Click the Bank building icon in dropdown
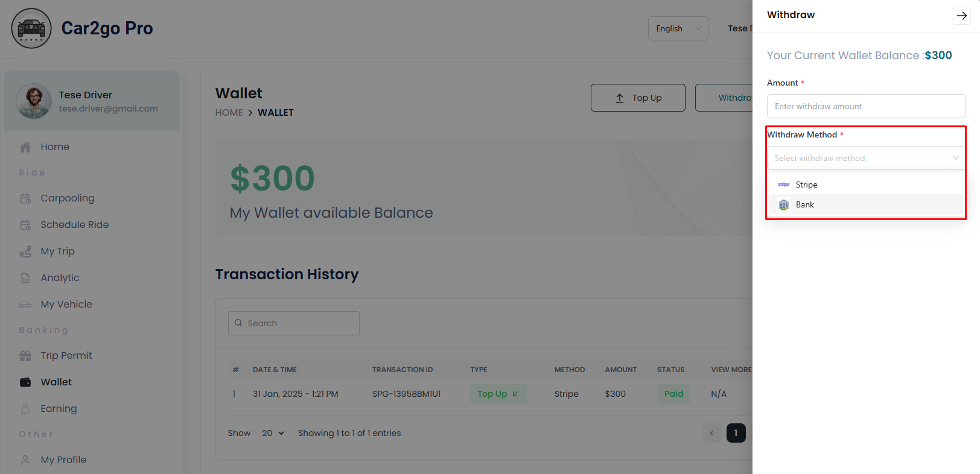Viewport: 980px width, 474px height. (x=784, y=205)
